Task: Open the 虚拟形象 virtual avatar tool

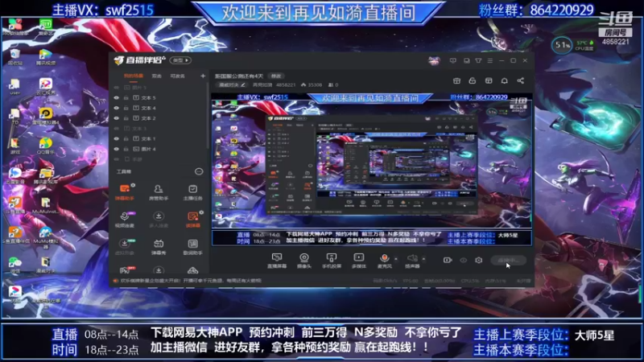Action: tap(125, 247)
